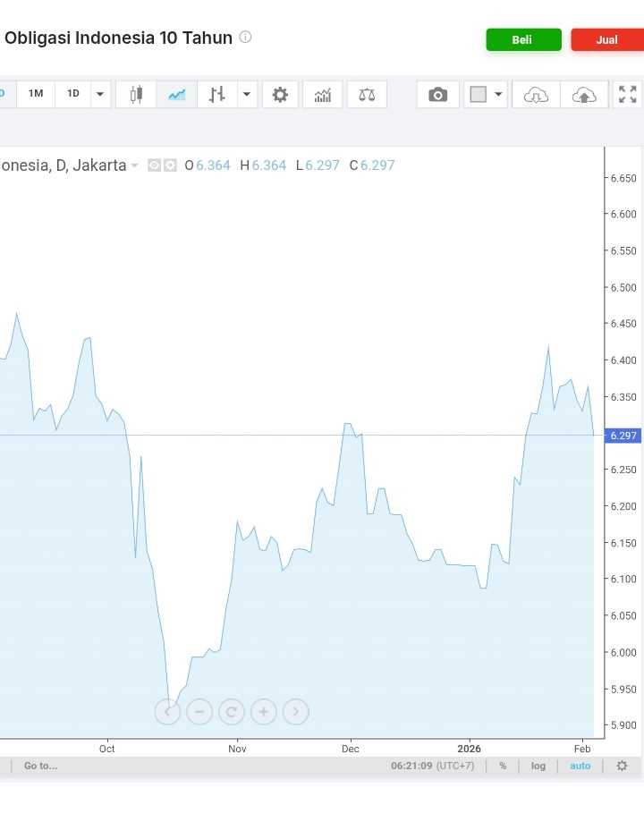Open the chart style dropdown arrow
The width and height of the screenshot is (644, 813).
pos(247,95)
